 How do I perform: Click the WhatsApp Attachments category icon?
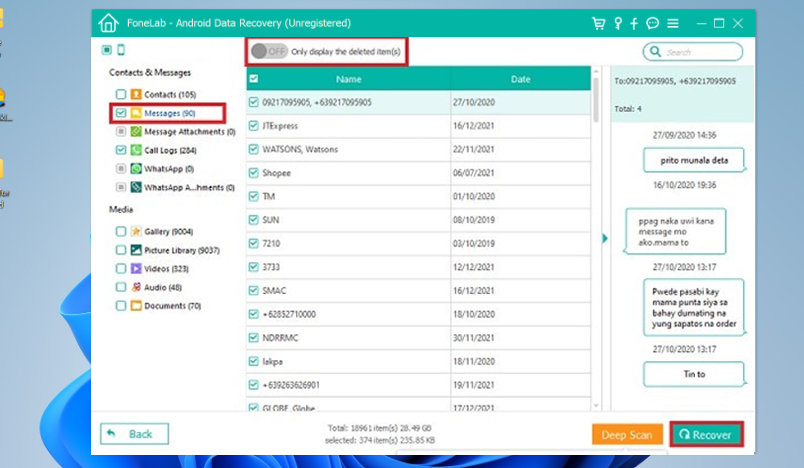click(136, 187)
